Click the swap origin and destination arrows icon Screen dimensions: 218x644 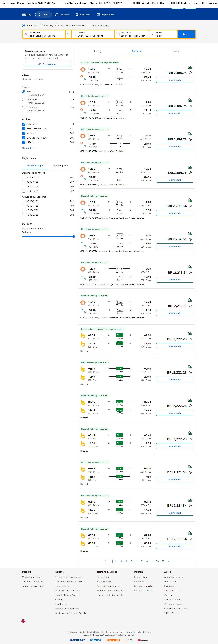(x=68, y=34)
